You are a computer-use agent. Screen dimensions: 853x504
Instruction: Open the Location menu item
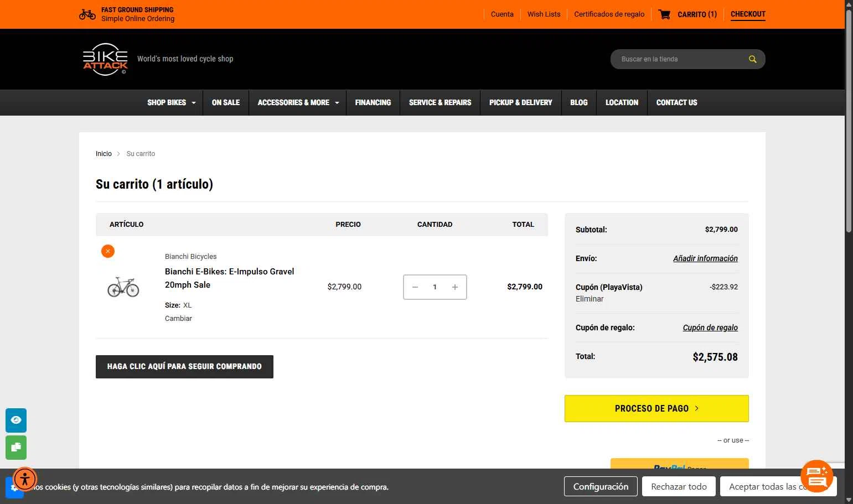[x=622, y=103]
